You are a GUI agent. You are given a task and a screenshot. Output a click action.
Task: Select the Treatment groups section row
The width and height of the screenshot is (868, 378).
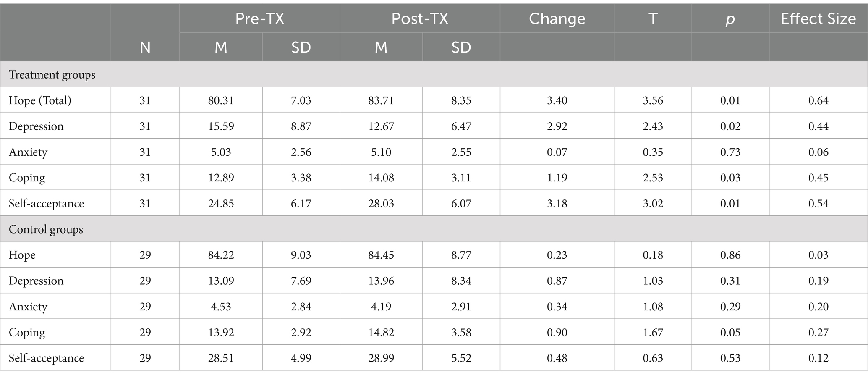tap(434, 74)
